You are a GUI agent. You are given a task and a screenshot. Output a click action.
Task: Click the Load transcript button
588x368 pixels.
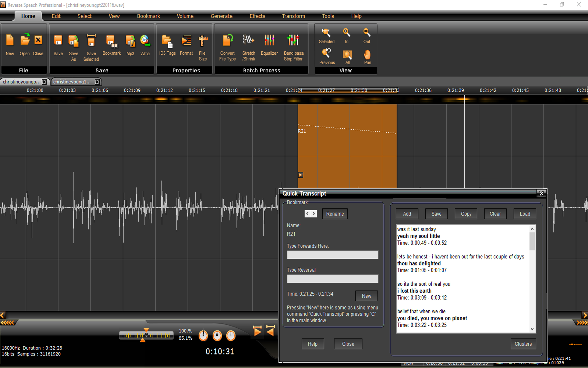click(525, 214)
